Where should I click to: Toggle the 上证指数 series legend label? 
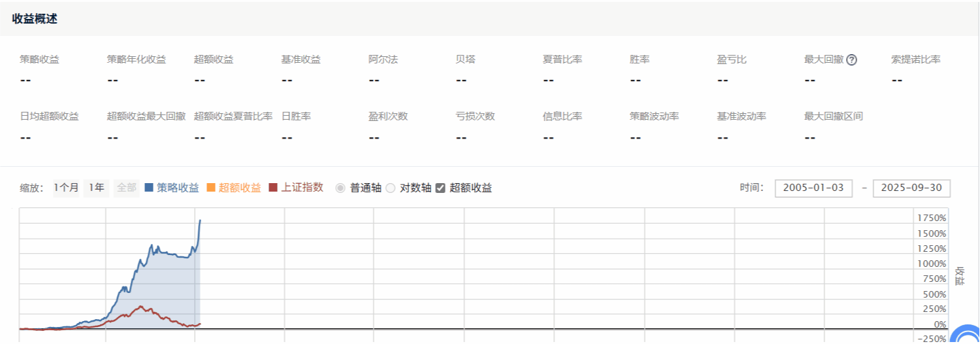click(302, 188)
